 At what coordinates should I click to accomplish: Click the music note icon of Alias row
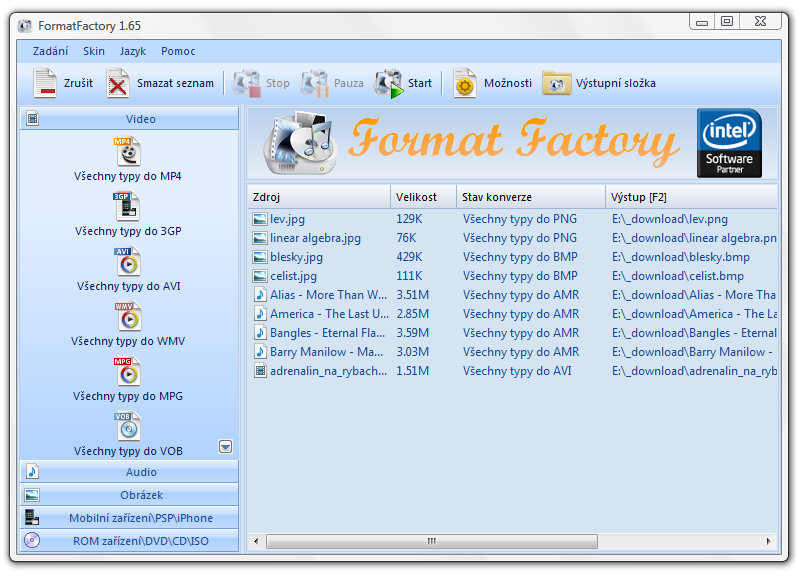pos(260,295)
